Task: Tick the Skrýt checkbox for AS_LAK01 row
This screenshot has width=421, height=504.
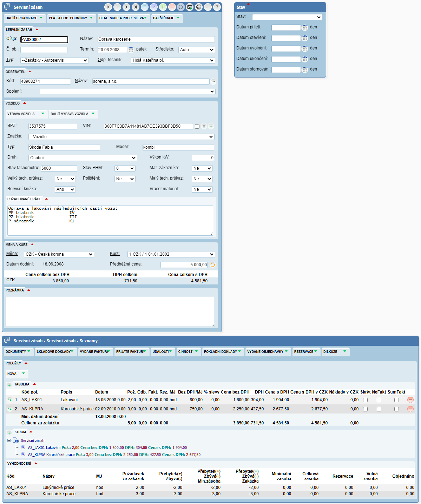Action: point(365,400)
